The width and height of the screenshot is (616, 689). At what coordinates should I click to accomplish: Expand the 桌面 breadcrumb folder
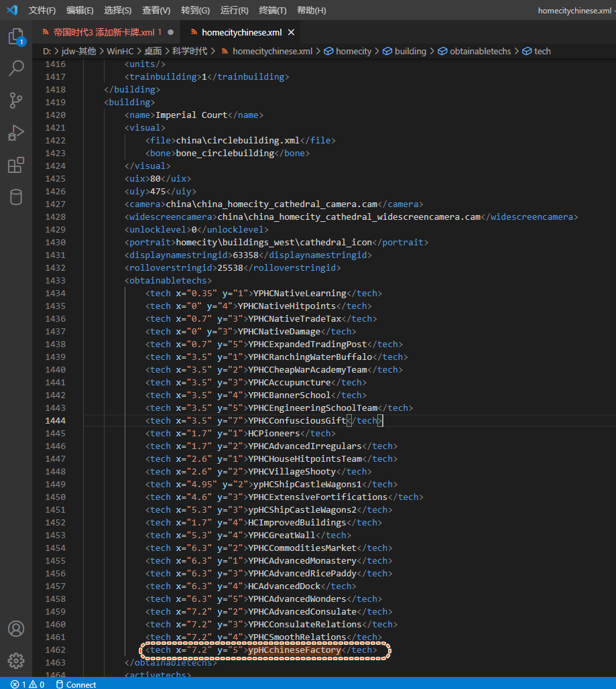[153, 52]
